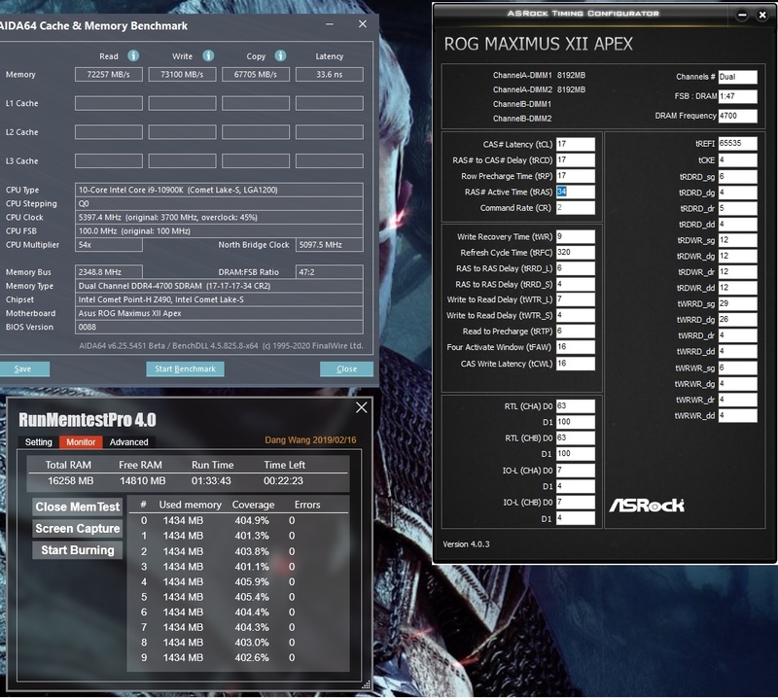Click the Write Recovery Time (tWR) field

575,236
